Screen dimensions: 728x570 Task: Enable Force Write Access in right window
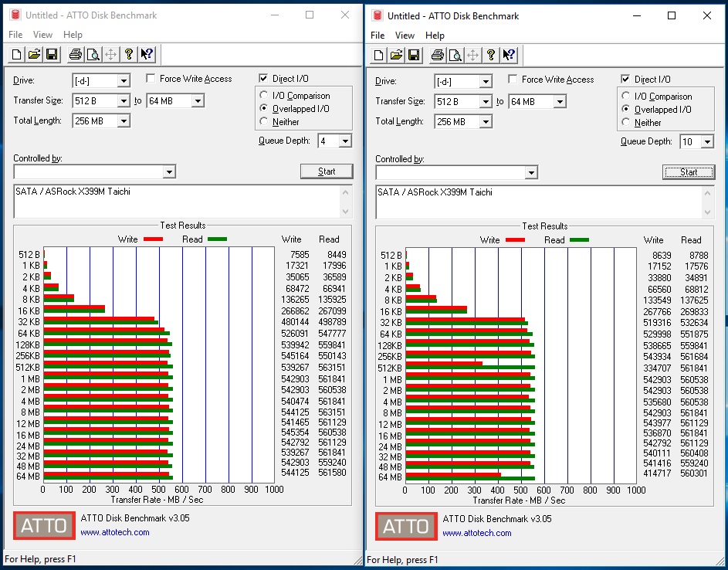click(513, 80)
